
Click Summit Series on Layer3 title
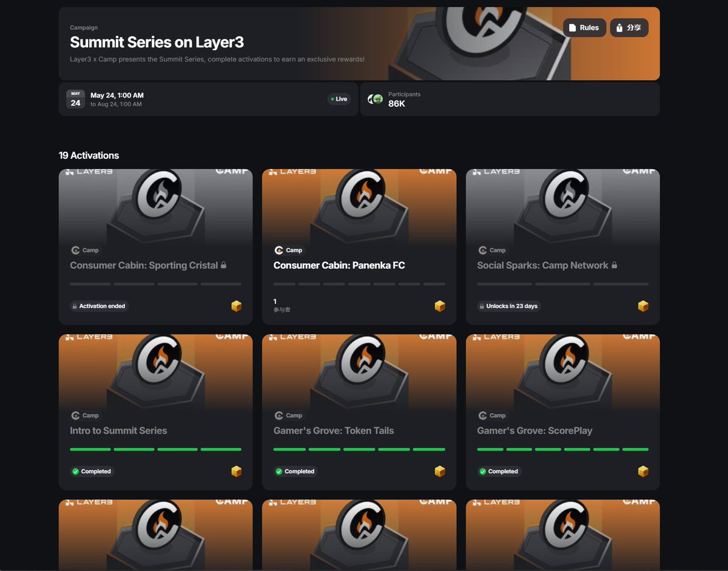point(157,42)
